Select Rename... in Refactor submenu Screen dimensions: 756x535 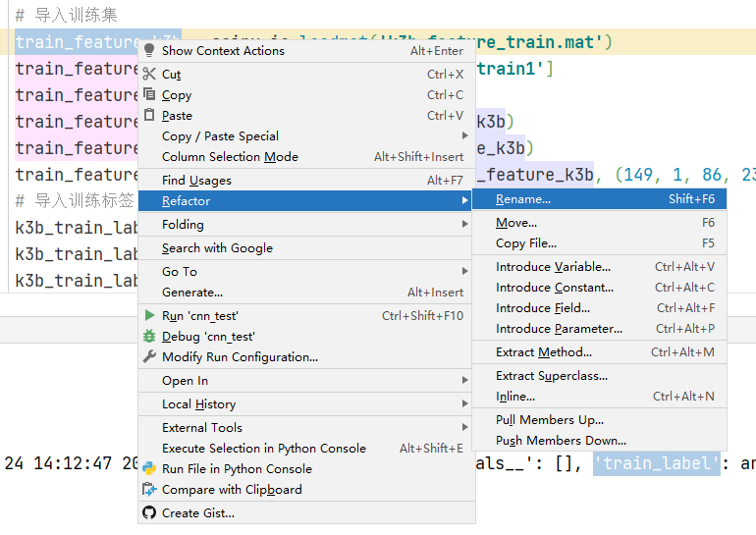(x=599, y=199)
